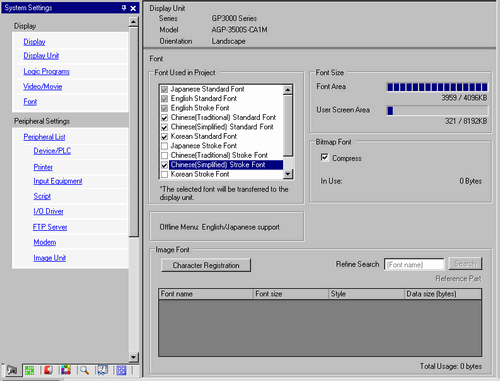The image size is (500, 381).
Task: Click the Refine Search font name field
Action: tap(414, 265)
